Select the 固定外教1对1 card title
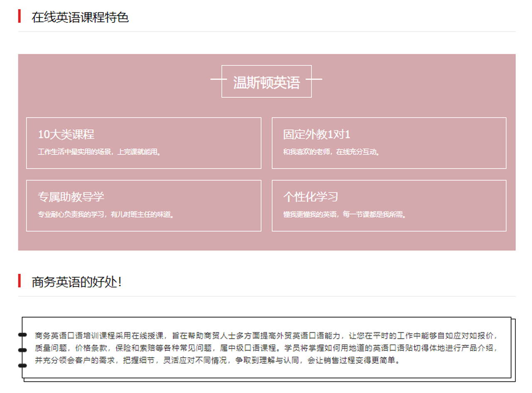532x393 pixels. coord(317,135)
